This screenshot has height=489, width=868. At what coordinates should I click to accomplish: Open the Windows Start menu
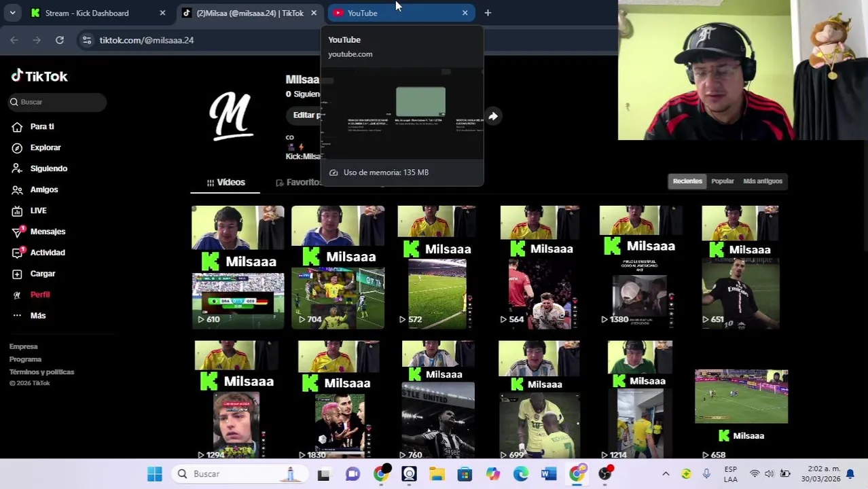(155, 474)
